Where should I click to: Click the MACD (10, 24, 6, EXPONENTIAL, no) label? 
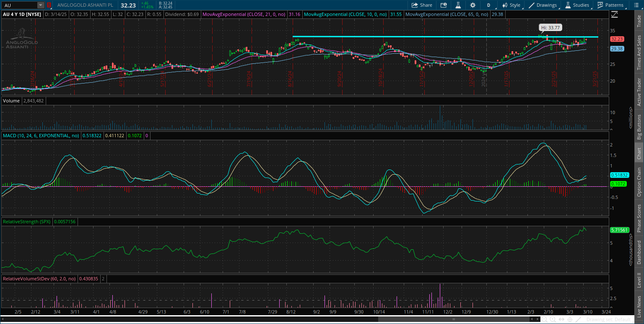click(42, 136)
